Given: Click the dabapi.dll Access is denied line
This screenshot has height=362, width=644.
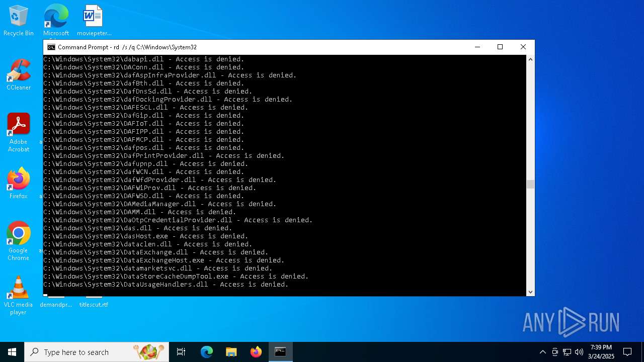Looking at the screenshot, I should pyautogui.click(x=144, y=59).
